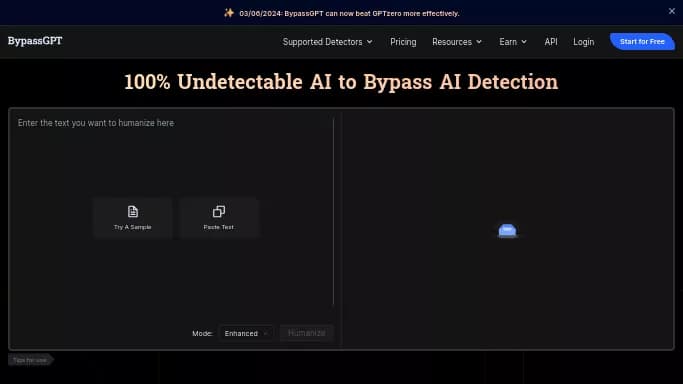Click the 100% Undetectable AI heading
Viewport: 683px width, 384px height.
point(341,82)
